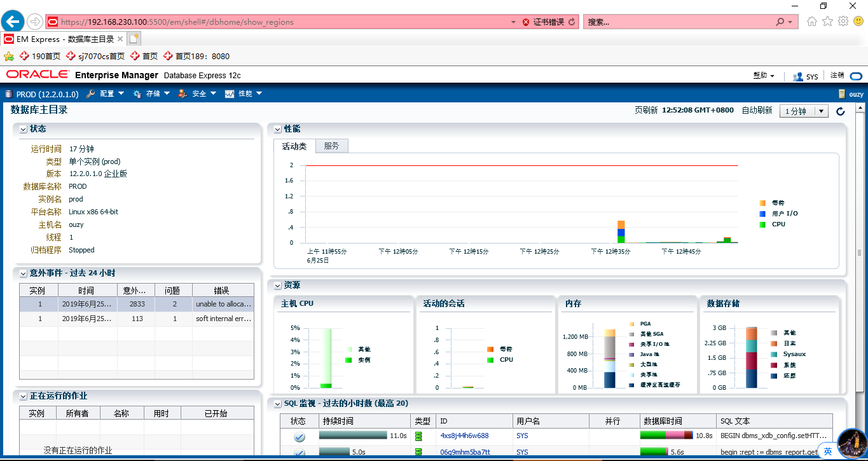Switch to the 服务 tab
868x461 pixels.
(x=331, y=146)
